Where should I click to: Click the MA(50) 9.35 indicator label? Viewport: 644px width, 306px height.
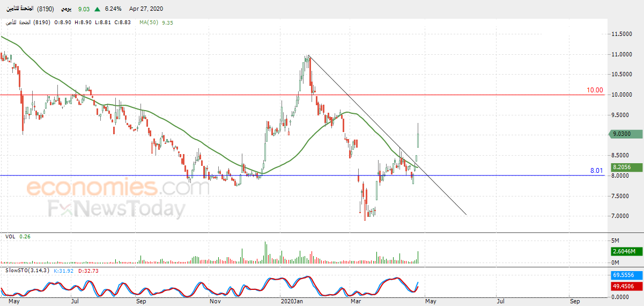click(156, 23)
